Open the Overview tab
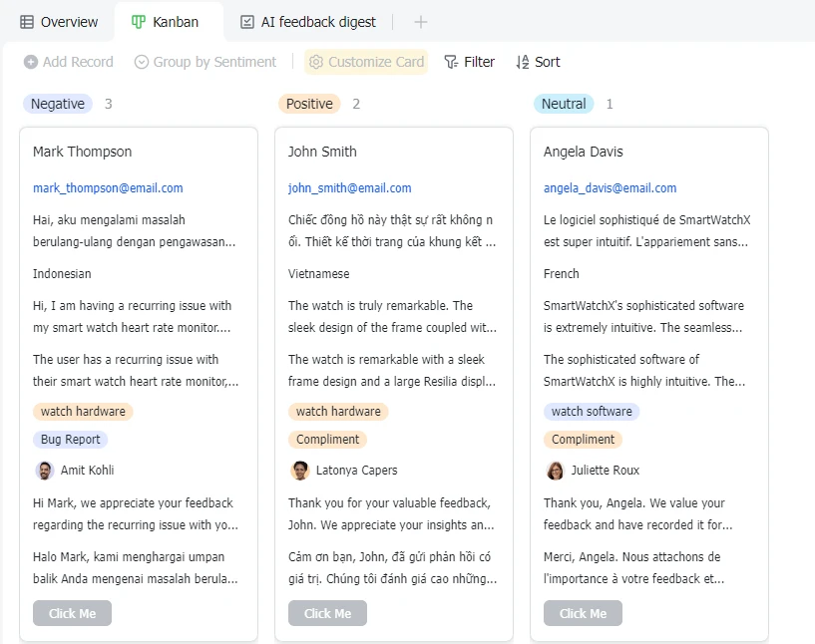The width and height of the screenshot is (815, 644). 59,22
